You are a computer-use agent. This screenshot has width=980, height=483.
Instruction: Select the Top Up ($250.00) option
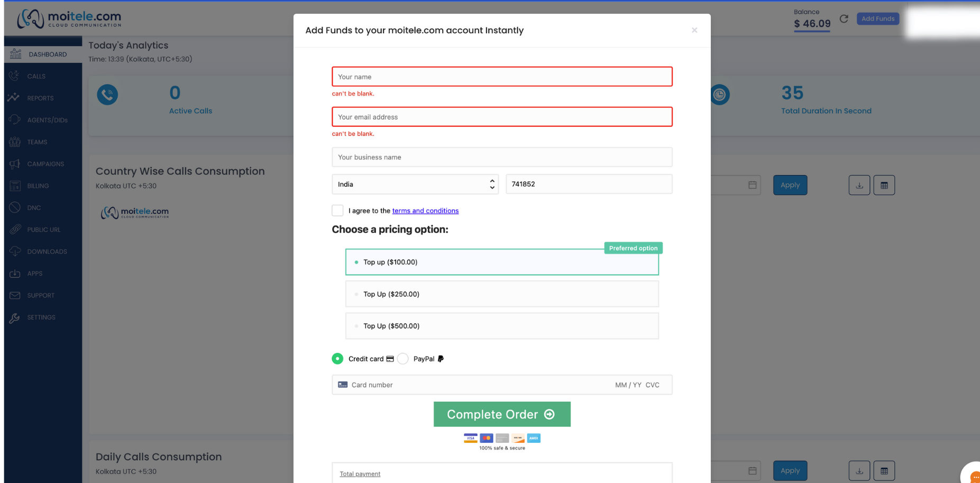[x=502, y=294]
